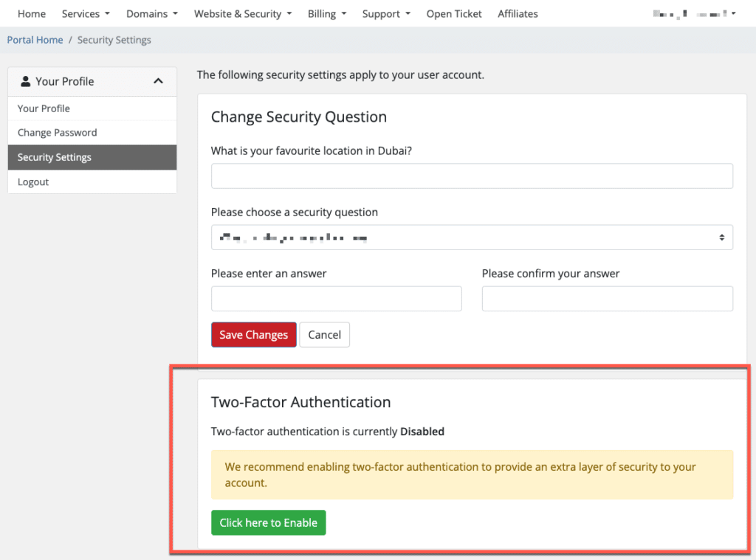Expand the Domains dropdown menu
The width and height of the screenshot is (756, 560).
coord(151,13)
